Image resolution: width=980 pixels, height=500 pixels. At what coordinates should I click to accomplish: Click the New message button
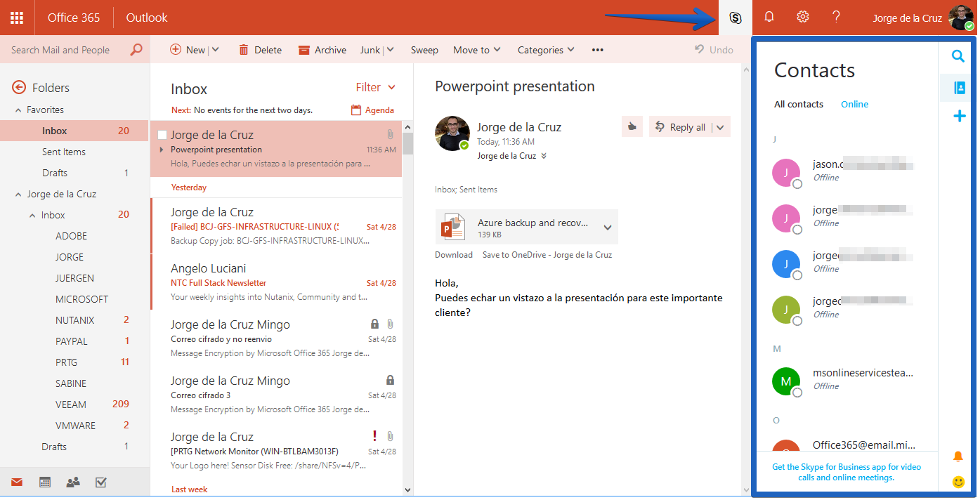(x=188, y=50)
